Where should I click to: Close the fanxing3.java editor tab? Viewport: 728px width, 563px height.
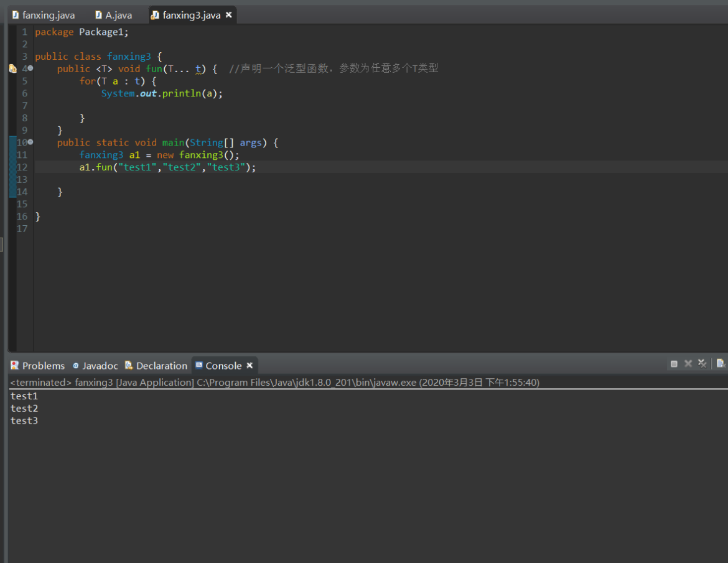tap(228, 15)
